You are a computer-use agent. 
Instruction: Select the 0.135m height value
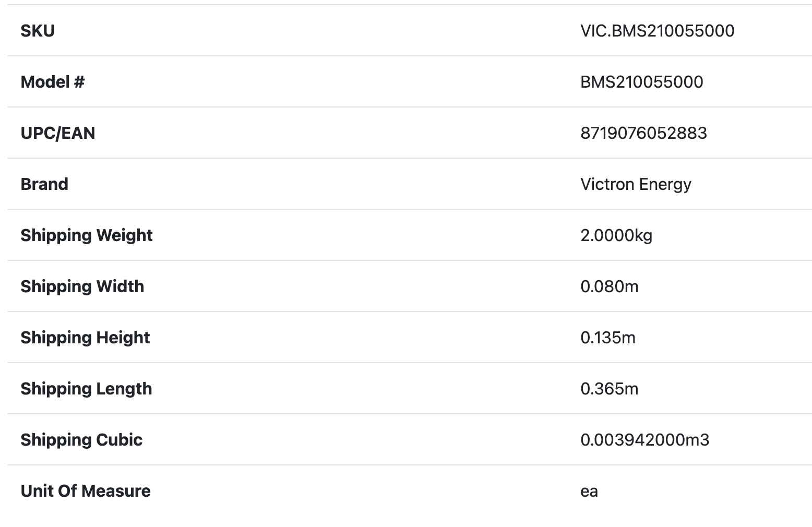[608, 338]
